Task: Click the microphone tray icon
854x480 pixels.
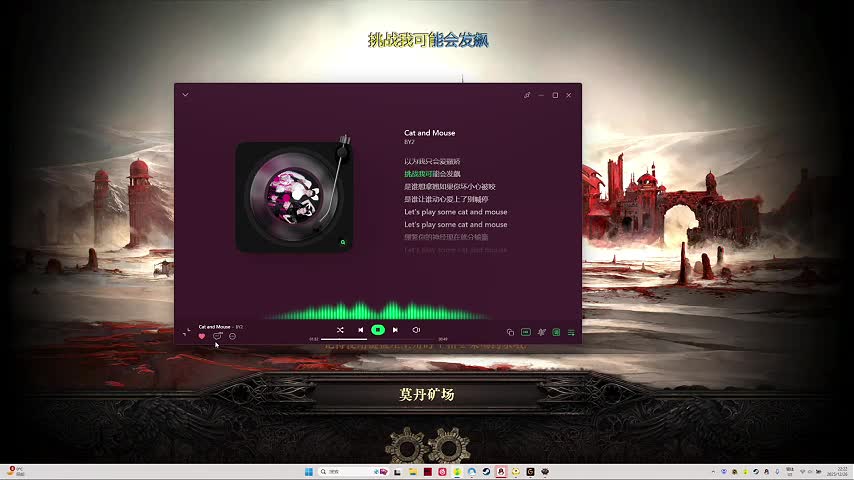Action: pyautogui.click(x=777, y=472)
